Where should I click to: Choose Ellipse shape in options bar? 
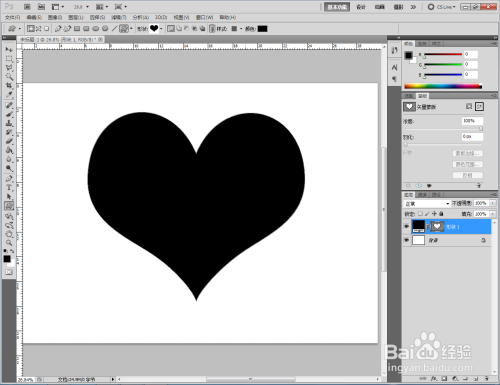96,29
